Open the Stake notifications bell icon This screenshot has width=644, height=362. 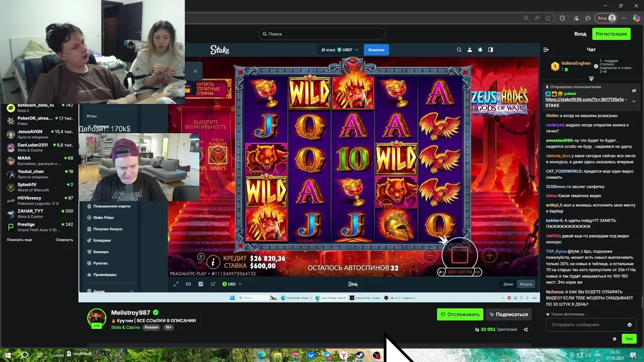click(x=480, y=50)
